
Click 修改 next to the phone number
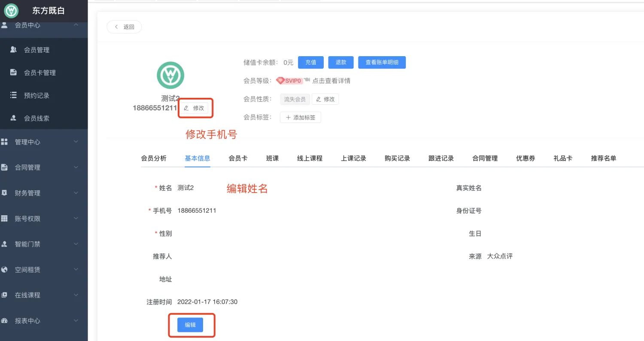click(x=194, y=108)
